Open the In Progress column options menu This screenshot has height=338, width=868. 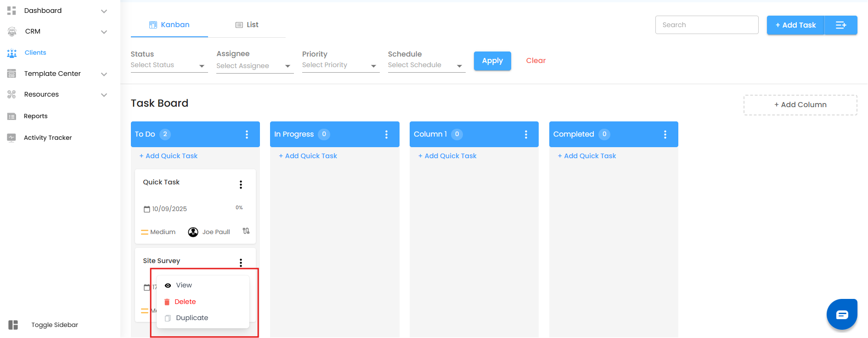point(387,134)
